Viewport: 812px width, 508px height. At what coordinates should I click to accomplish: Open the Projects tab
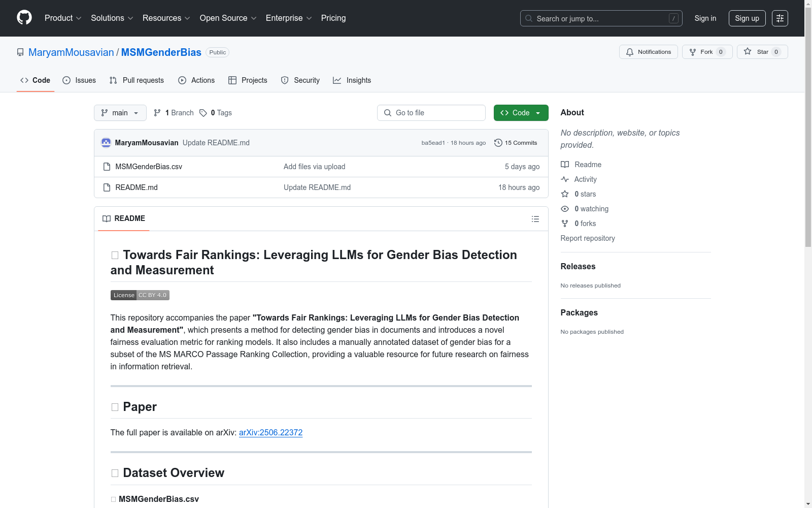click(248, 80)
